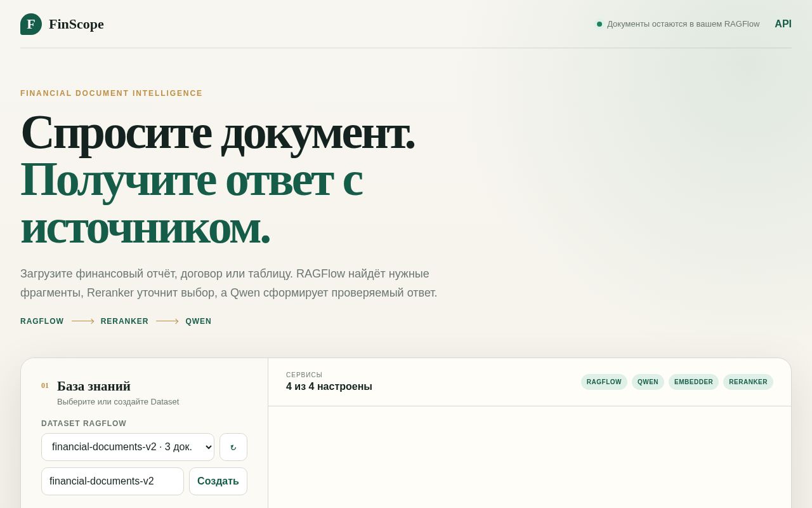
Task: Click the 01 step number
Action: [45, 385]
